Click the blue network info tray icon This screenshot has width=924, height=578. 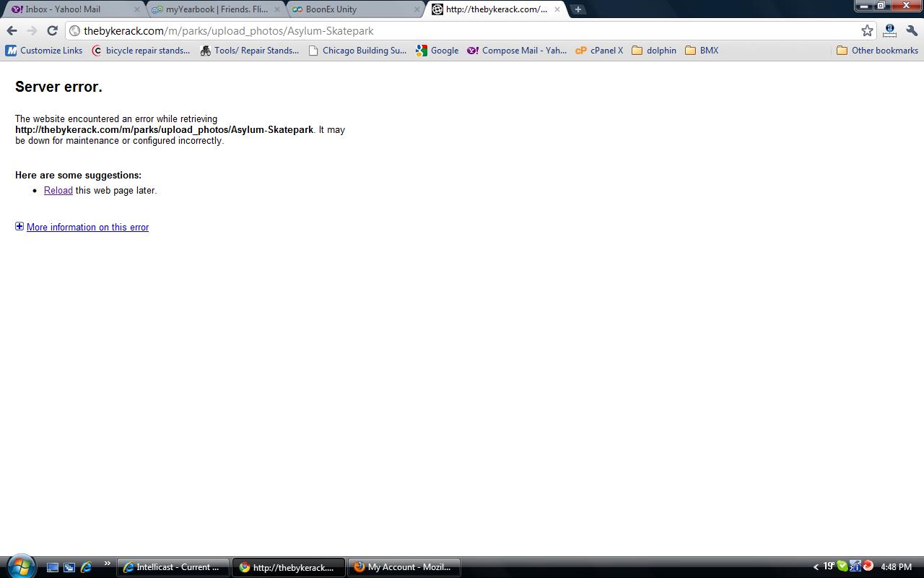[x=855, y=566]
